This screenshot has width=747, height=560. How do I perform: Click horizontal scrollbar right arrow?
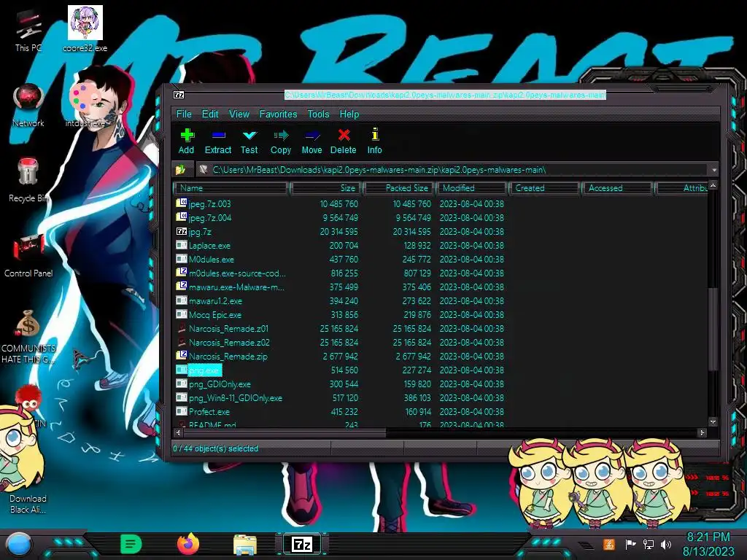pos(701,433)
